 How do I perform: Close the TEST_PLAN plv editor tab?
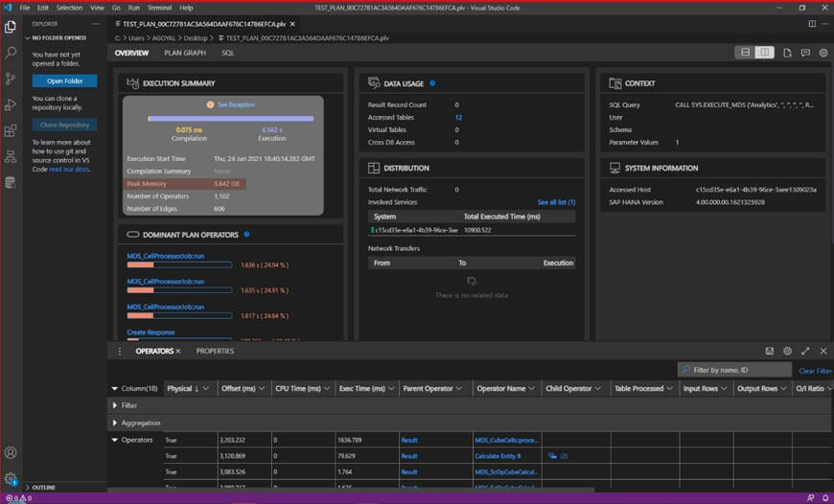click(292, 24)
